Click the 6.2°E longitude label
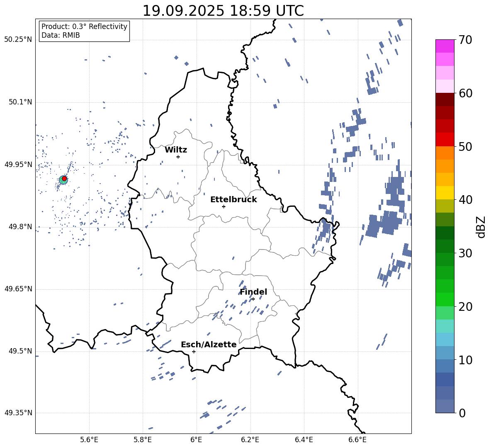The height and width of the screenshot is (448, 491). point(250,440)
